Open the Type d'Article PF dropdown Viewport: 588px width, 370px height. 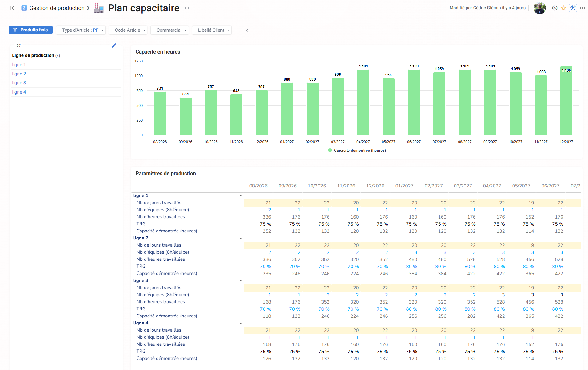81,30
